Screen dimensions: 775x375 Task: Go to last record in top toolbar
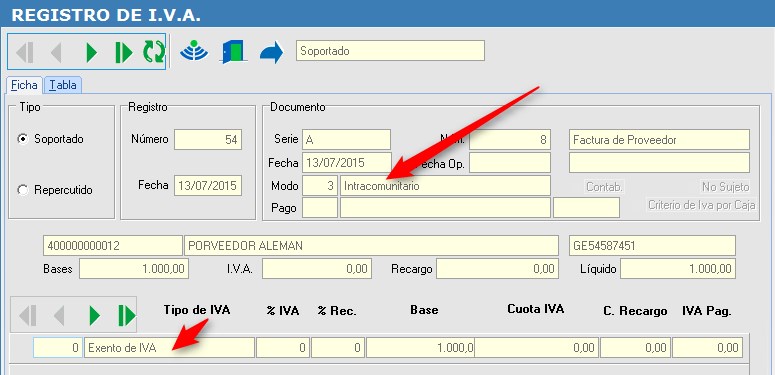[124, 52]
